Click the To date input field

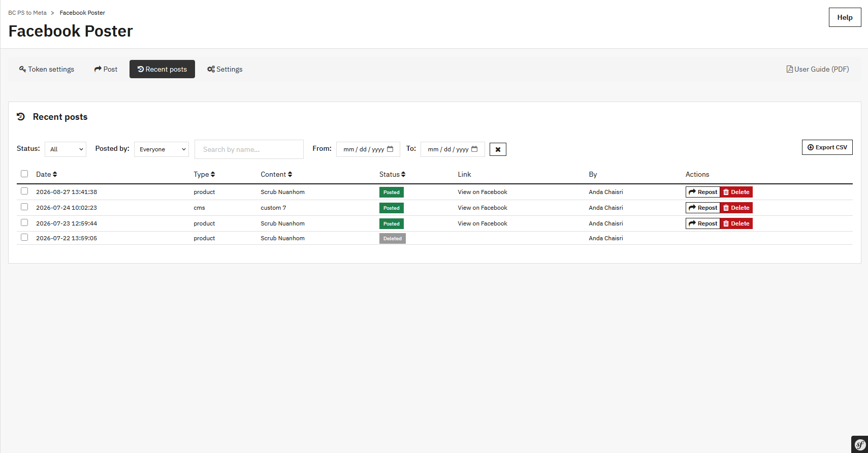[x=453, y=149]
